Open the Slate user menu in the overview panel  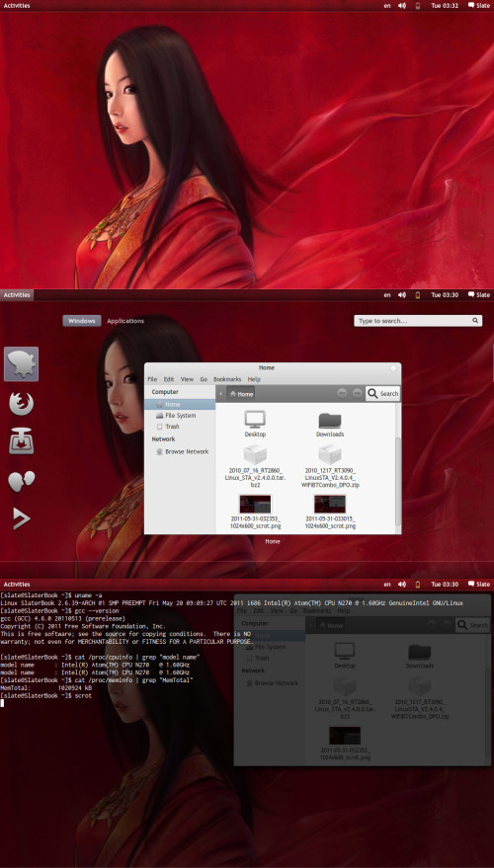[479, 294]
